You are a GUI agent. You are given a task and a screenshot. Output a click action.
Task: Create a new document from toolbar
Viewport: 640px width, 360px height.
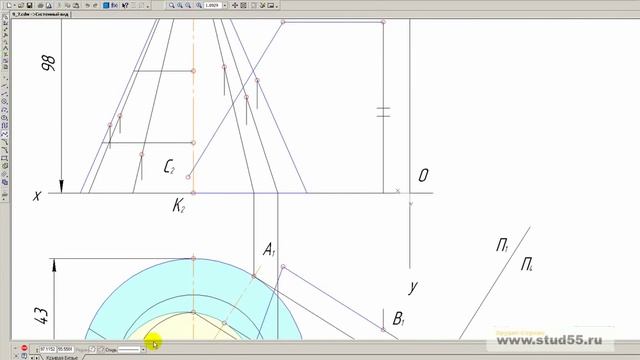9,5
